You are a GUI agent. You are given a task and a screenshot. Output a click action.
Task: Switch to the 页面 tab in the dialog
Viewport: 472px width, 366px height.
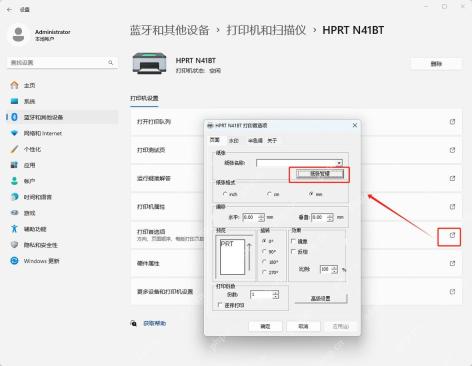(x=215, y=140)
